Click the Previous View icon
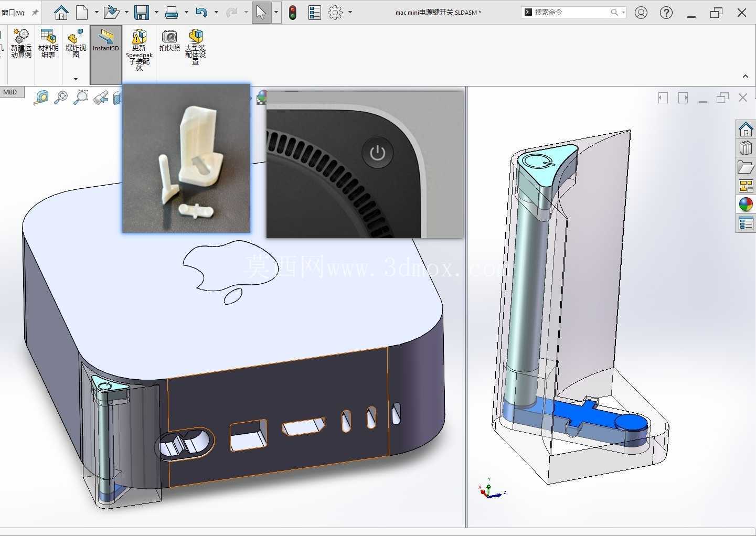Viewport: 756px width, 536px height. coord(101,98)
